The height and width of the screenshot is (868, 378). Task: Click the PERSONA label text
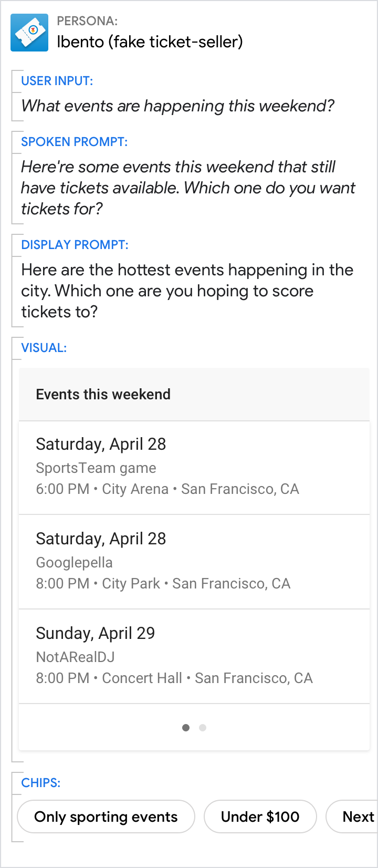pos(87,21)
